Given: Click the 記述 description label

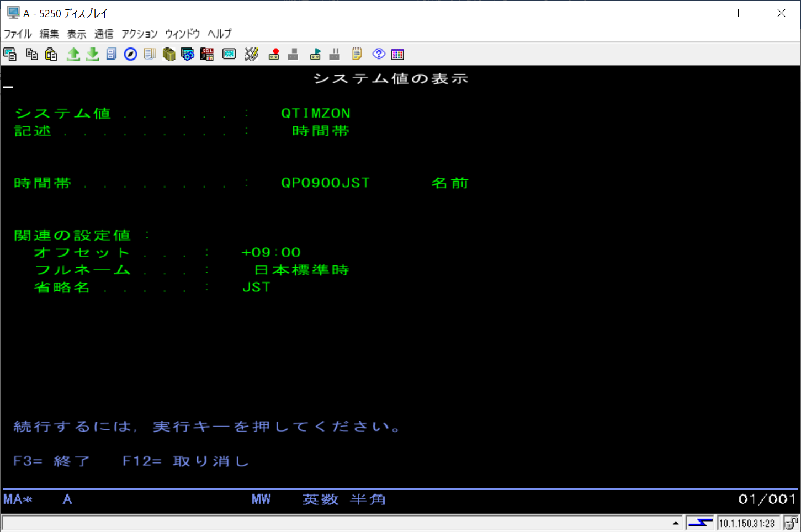Looking at the screenshot, I should coord(33,131).
